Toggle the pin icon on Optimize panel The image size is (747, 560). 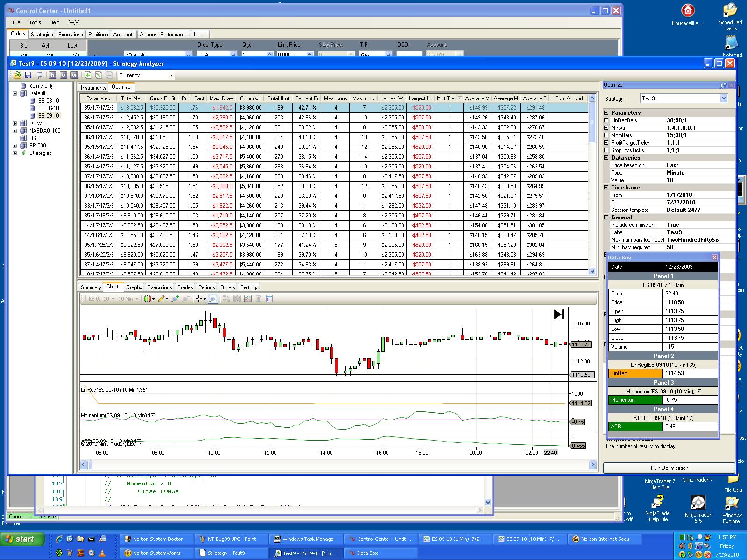724,85
